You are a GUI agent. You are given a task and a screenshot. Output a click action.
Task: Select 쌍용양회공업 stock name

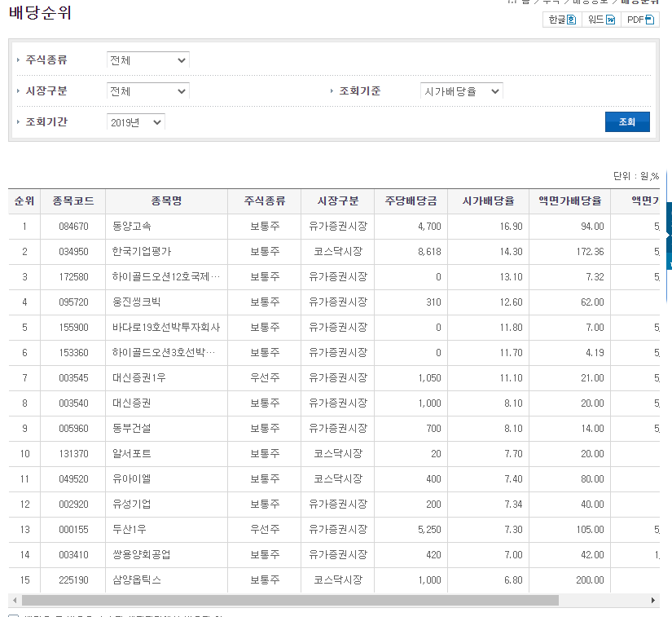(142, 555)
